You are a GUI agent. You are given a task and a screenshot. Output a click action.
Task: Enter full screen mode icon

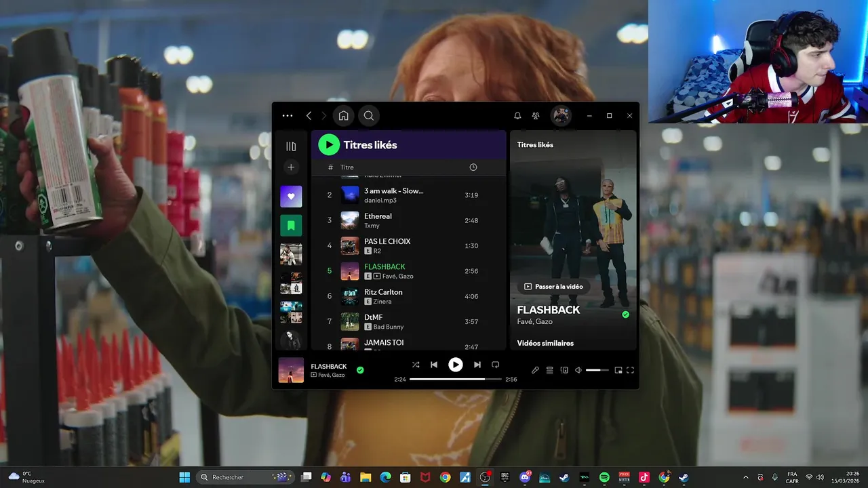pos(630,370)
